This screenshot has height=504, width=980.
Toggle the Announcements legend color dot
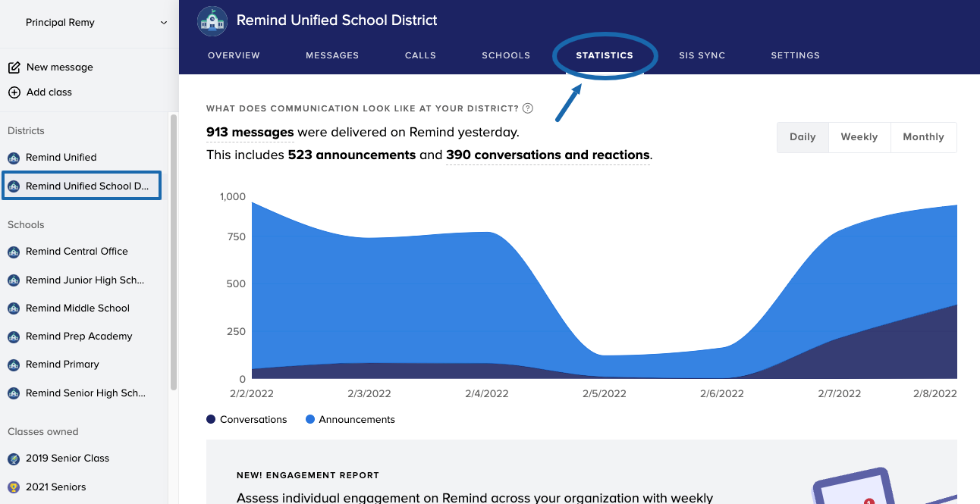[309, 420]
